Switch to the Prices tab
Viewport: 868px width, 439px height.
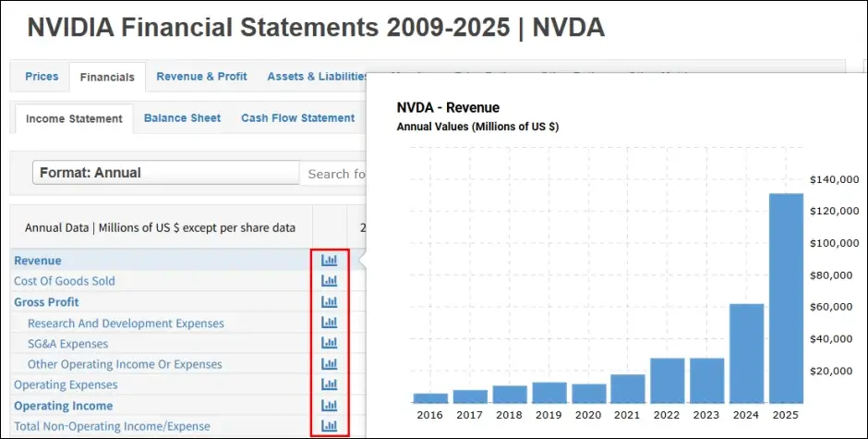click(42, 77)
